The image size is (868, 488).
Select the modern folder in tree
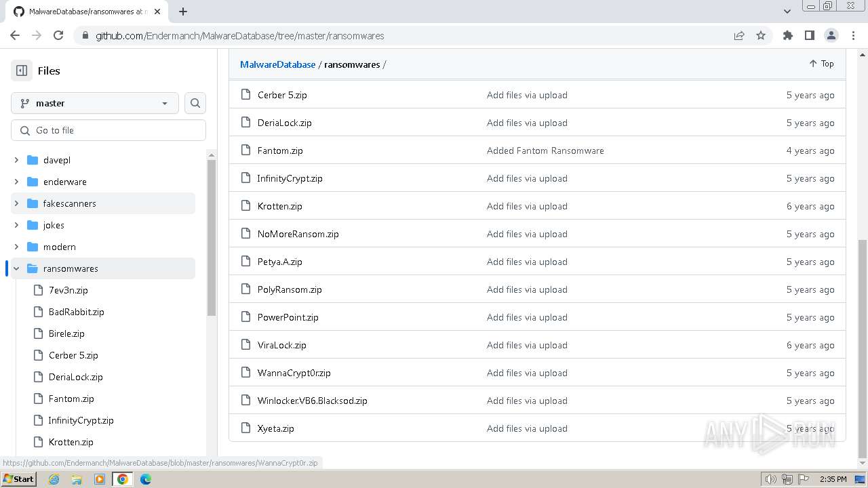coord(60,247)
